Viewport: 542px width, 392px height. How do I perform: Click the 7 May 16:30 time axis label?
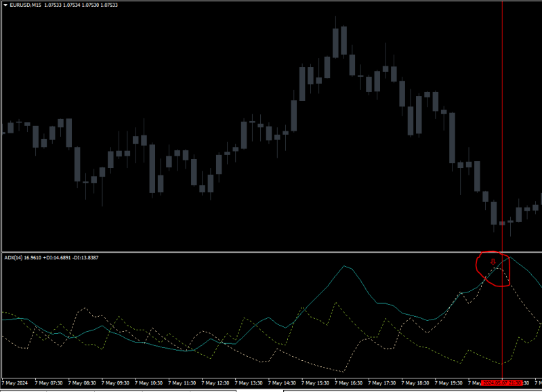click(349, 383)
